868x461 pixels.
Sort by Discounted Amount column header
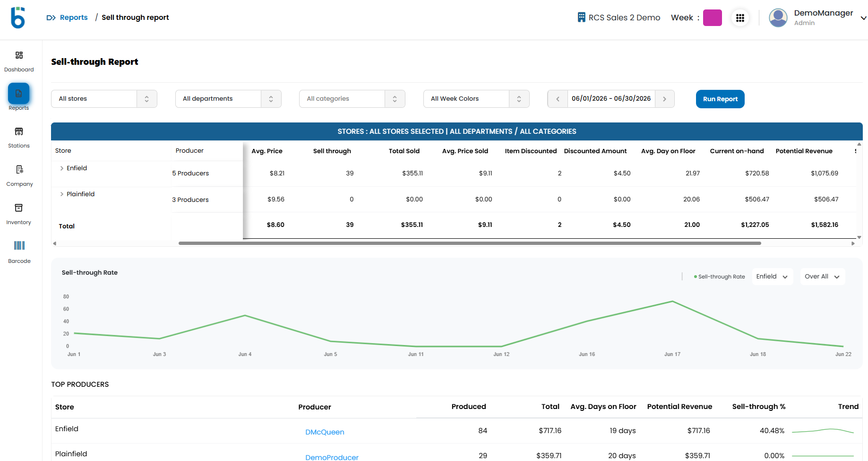pos(595,151)
